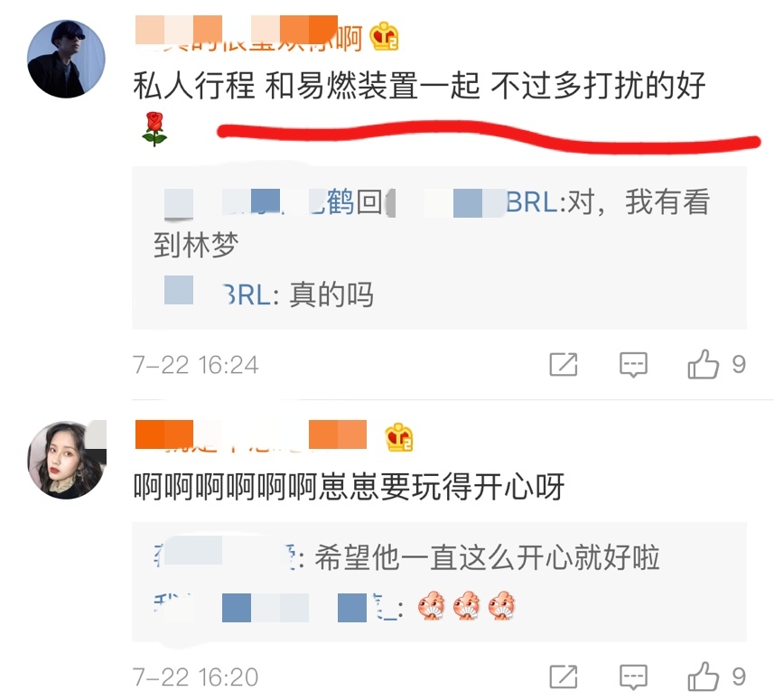Tap comment text 啊啊啊啊啊啊崽崽要玩得开心呀
Viewport: 774px width, 700px height.
[x=349, y=487]
